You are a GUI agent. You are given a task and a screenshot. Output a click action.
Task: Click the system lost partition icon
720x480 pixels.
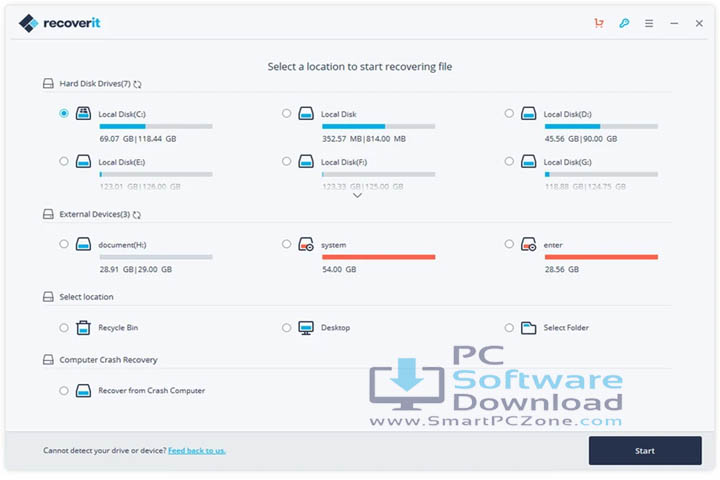point(306,244)
